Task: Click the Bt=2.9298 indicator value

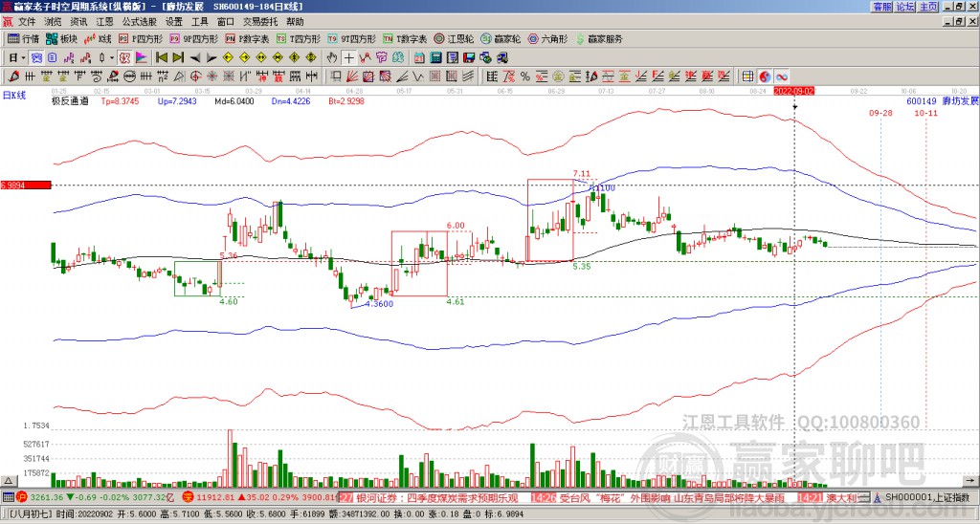Action: 346,100
